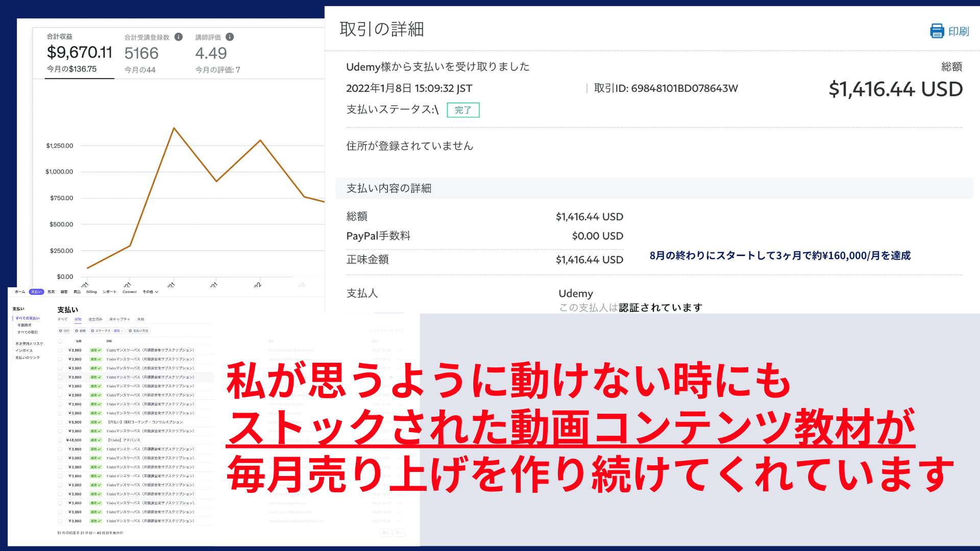Open レポート in Stripe navigation
This screenshot has width=980, height=551.
109,292
